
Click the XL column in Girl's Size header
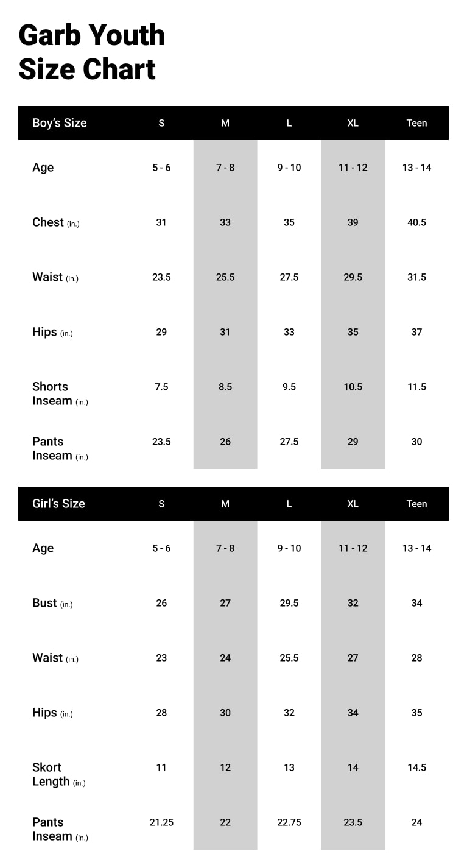tap(353, 504)
